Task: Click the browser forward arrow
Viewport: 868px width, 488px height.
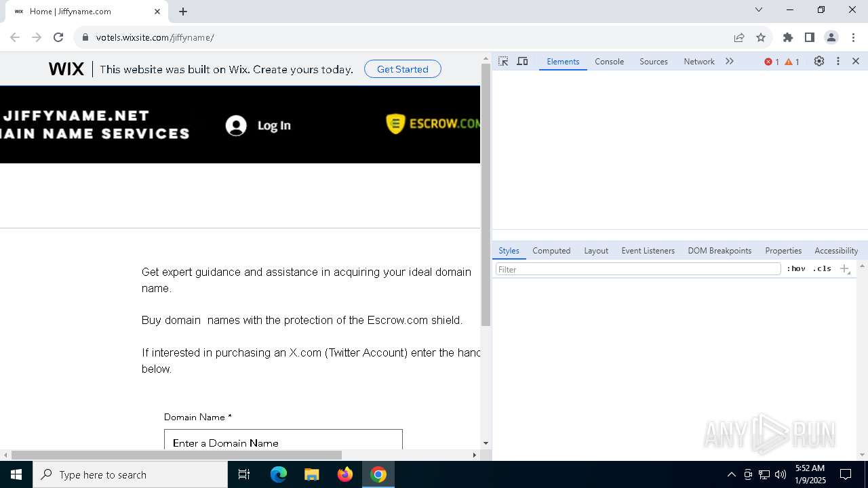Action: pos(37,37)
